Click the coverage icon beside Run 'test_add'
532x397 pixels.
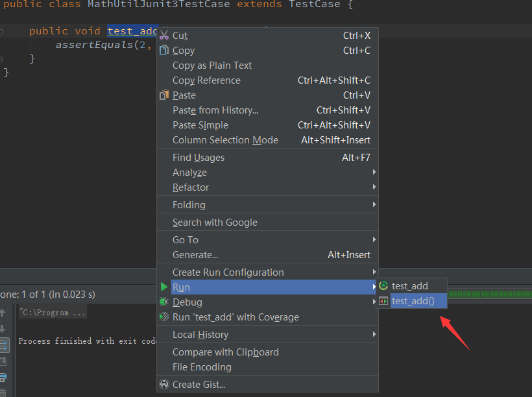click(164, 317)
